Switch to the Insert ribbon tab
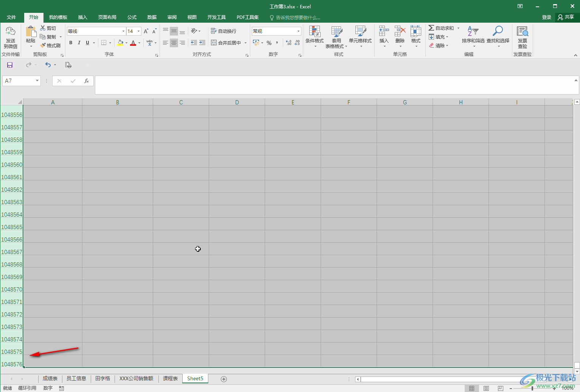Image resolution: width=580 pixels, height=392 pixels. [x=82, y=17]
